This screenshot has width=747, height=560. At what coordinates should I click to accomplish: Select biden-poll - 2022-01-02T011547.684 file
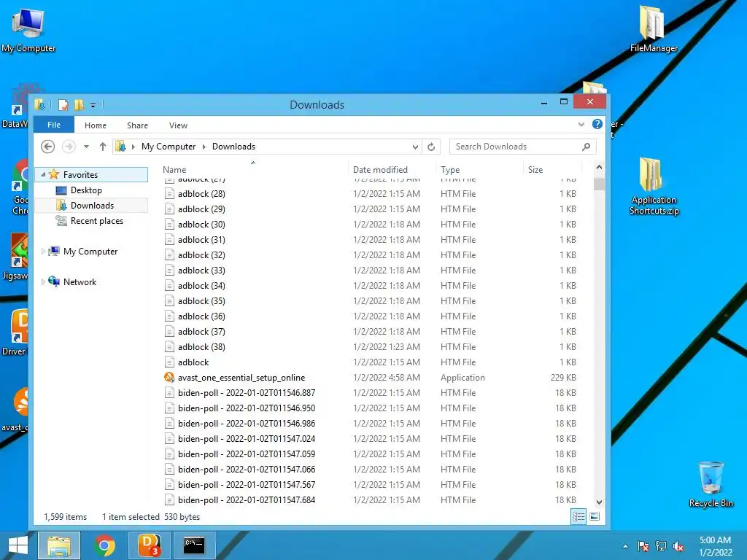tap(247, 500)
